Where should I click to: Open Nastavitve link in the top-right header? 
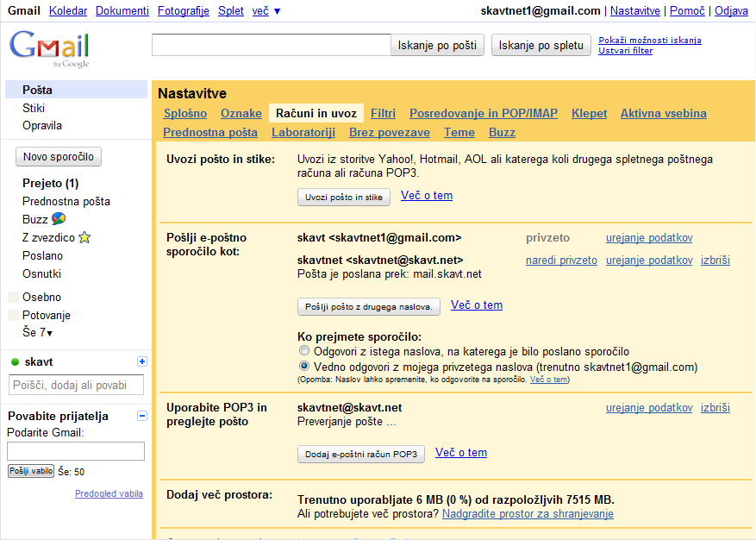635,10
